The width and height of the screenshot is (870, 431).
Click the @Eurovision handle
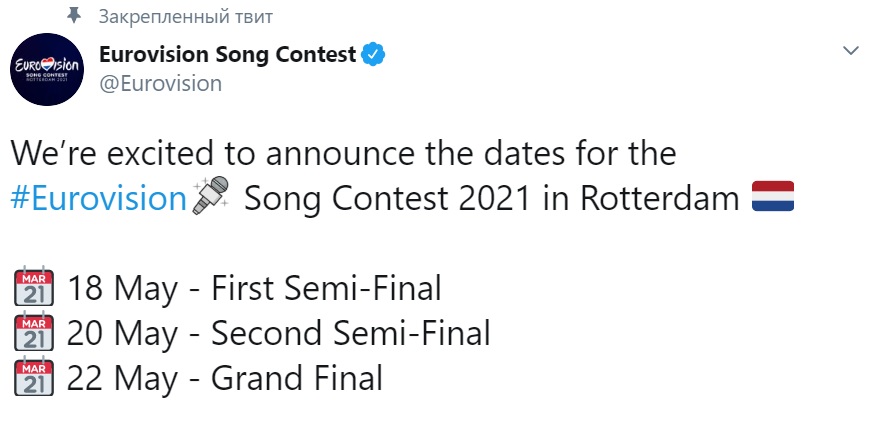[x=160, y=83]
